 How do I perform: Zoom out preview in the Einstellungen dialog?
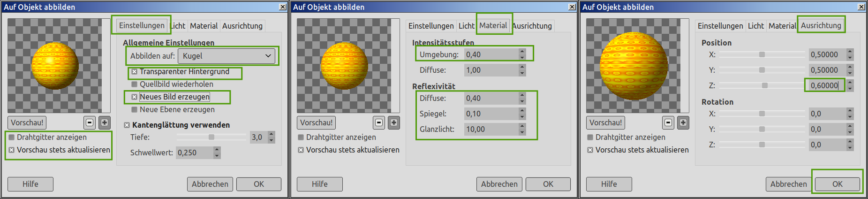tap(90, 122)
